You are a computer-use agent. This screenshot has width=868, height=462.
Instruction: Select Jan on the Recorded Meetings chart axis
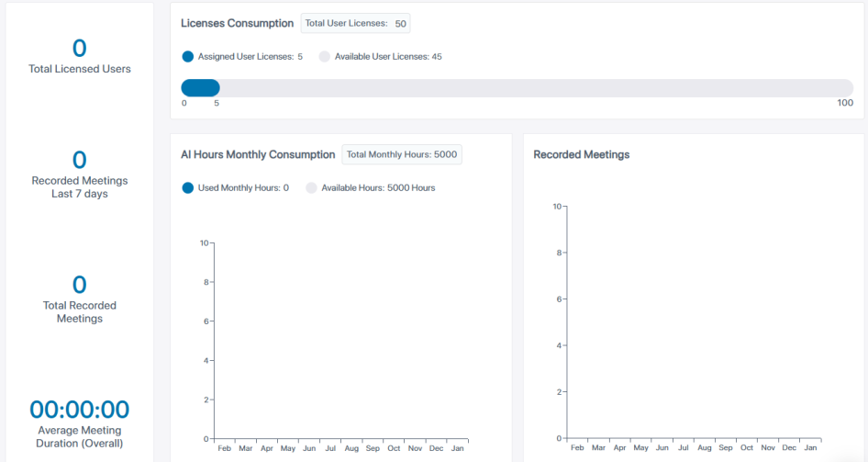click(x=810, y=447)
